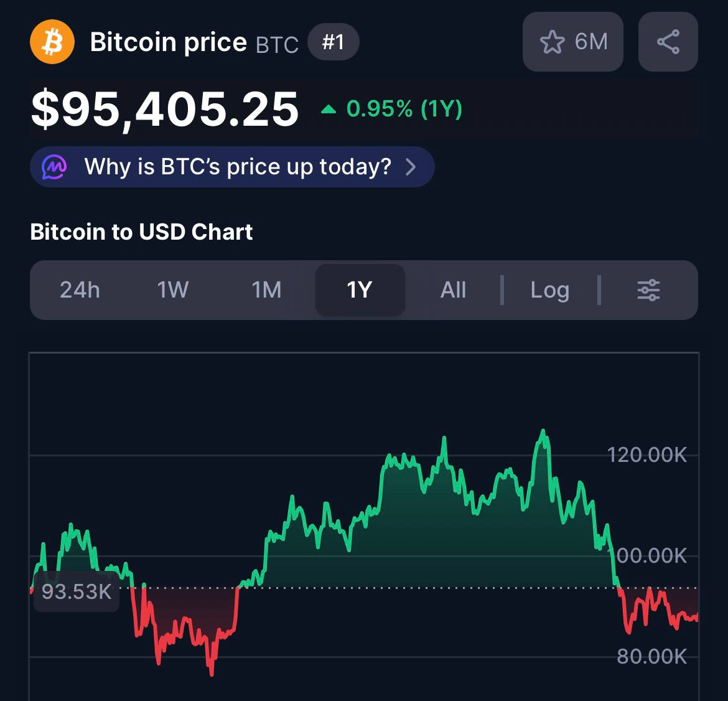Click the BTC ticker symbol text
The image size is (728, 701).
[277, 45]
